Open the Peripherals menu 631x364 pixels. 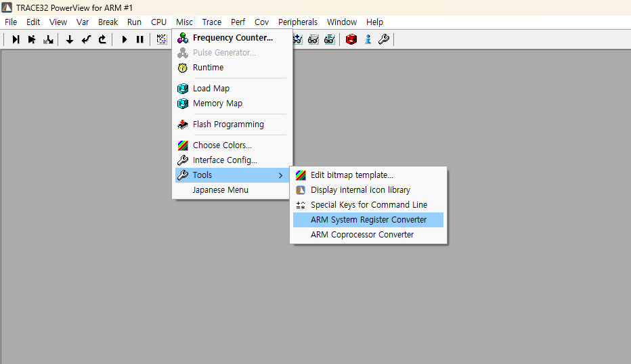pos(297,22)
